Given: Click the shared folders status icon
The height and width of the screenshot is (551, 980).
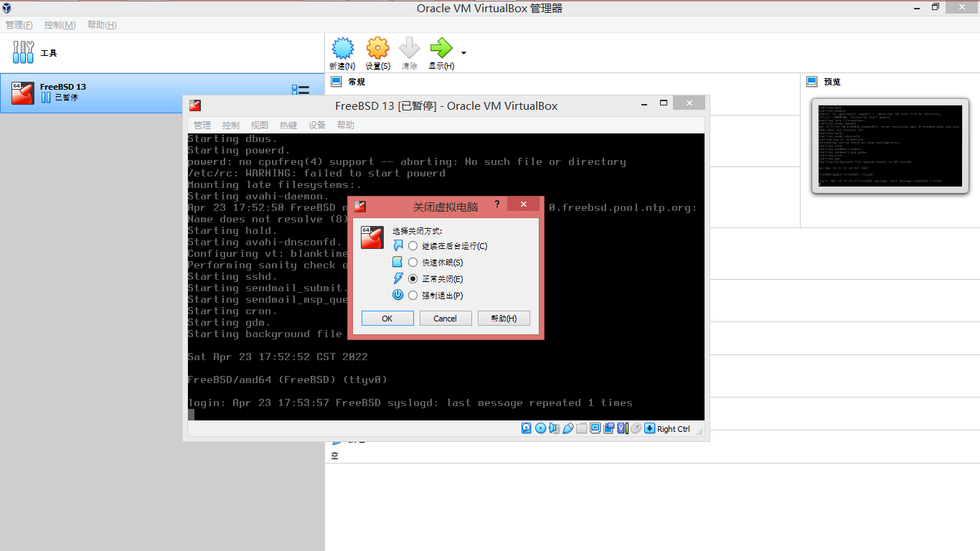Looking at the screenshot, I should 581,428.
